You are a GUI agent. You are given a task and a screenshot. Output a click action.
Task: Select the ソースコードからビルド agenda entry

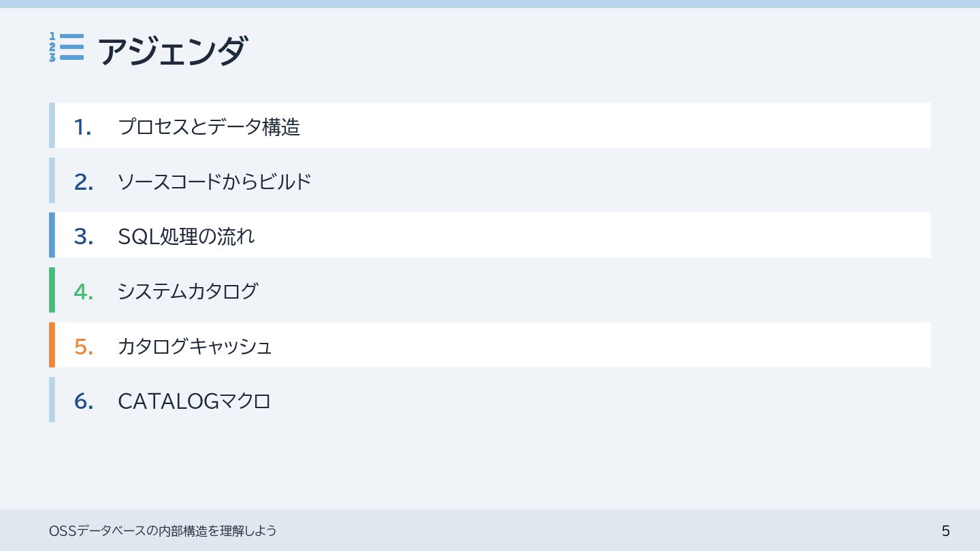[214, 182]
